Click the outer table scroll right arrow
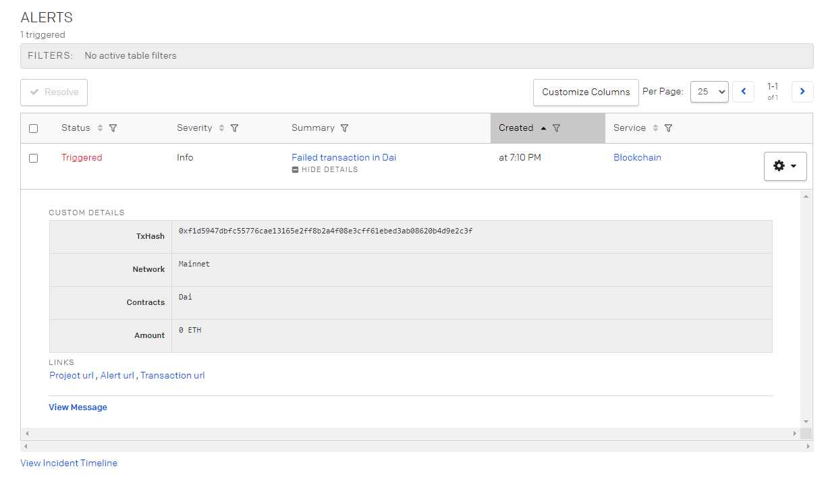This screenshot has width=828, height=504. coord(808,447)
